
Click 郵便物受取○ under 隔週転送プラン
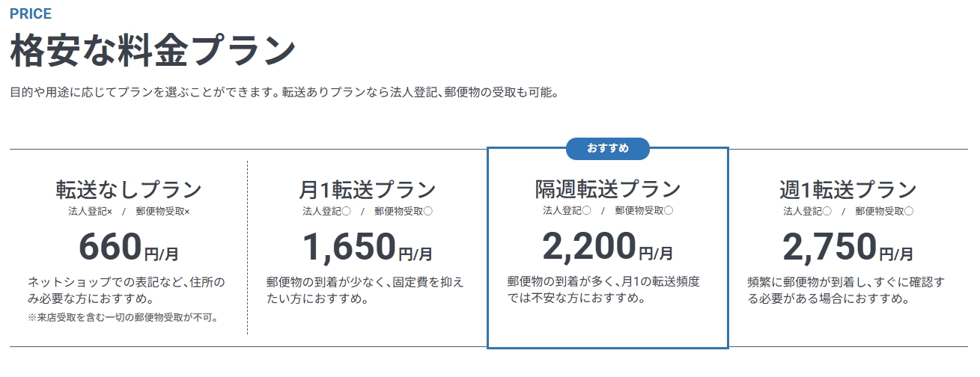click(644, 211)
